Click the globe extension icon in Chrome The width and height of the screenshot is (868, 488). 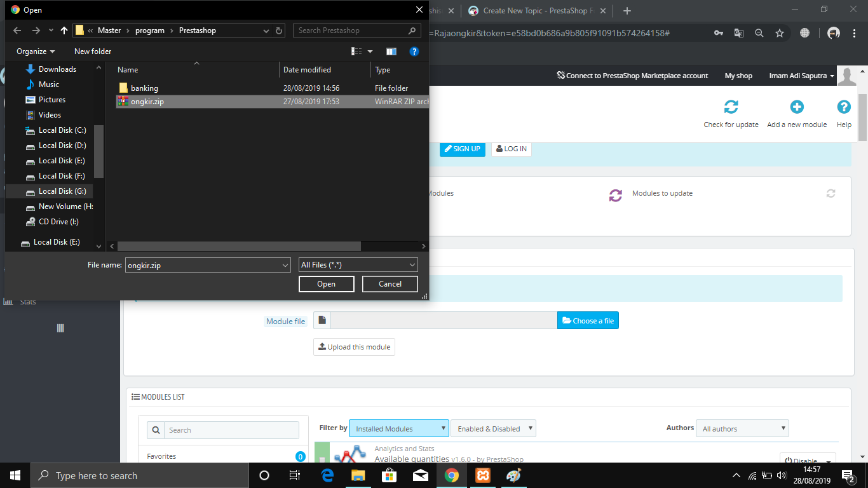805,33
